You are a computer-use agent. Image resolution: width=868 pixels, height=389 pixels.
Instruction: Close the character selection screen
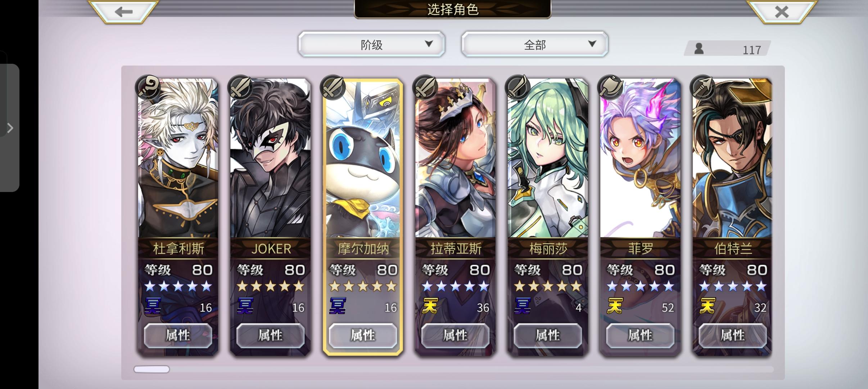point(782,12)
